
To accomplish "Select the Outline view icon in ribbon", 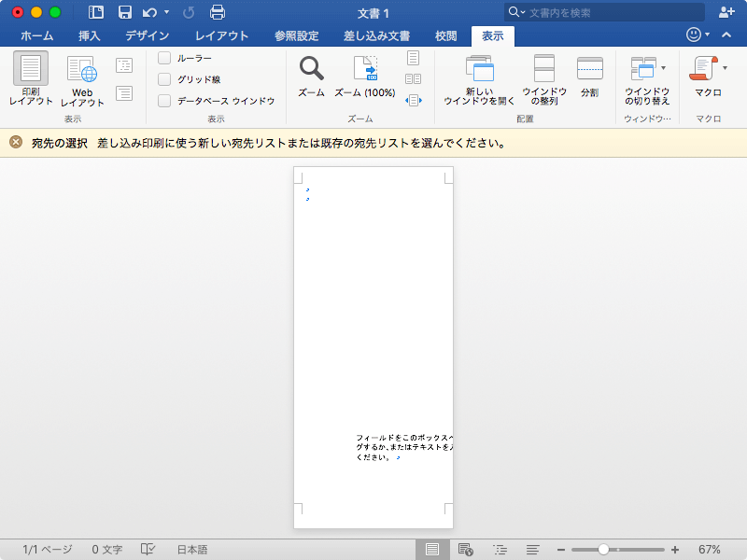I will [x=124, y=65].
